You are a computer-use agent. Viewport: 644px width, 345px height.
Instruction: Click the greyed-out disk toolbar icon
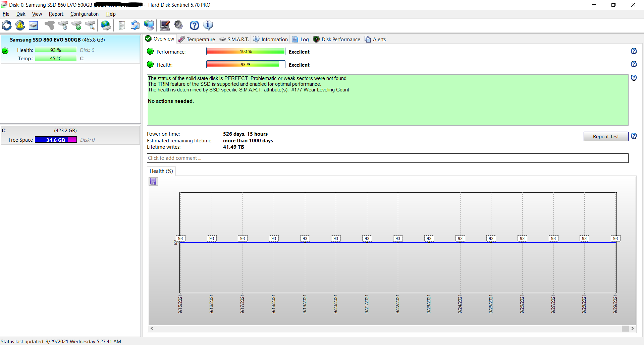[x=50, y=25]
